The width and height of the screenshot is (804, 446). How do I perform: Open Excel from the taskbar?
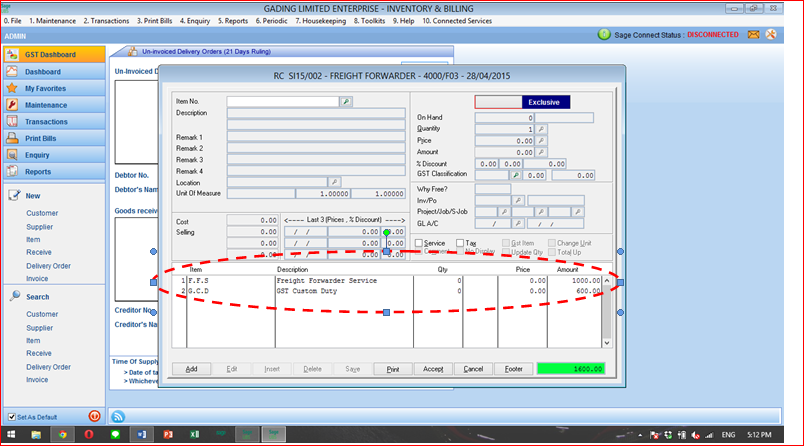(x=194, y=434)
